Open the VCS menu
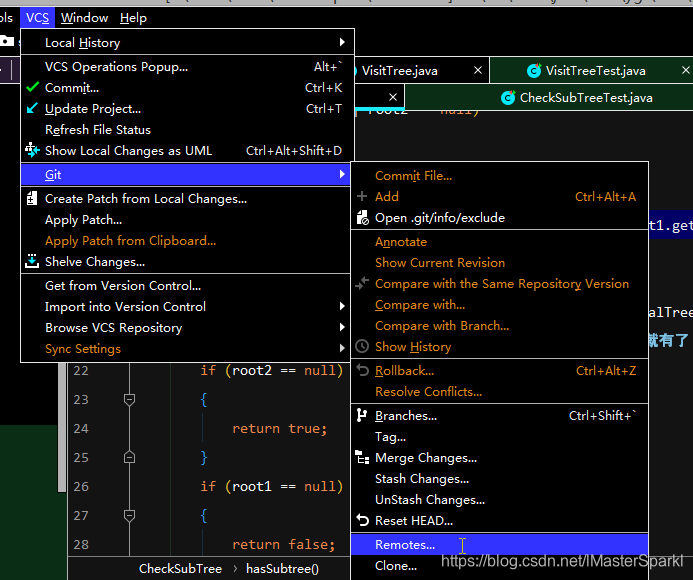 37,18
